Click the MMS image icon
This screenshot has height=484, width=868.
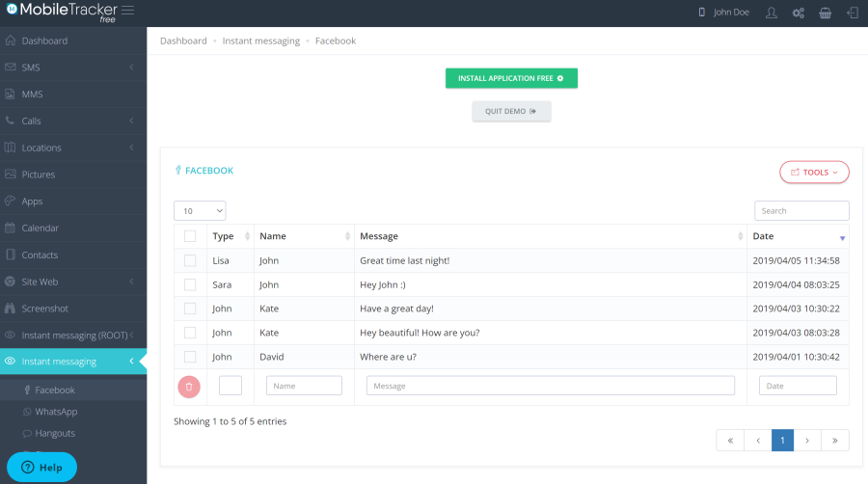10,94
